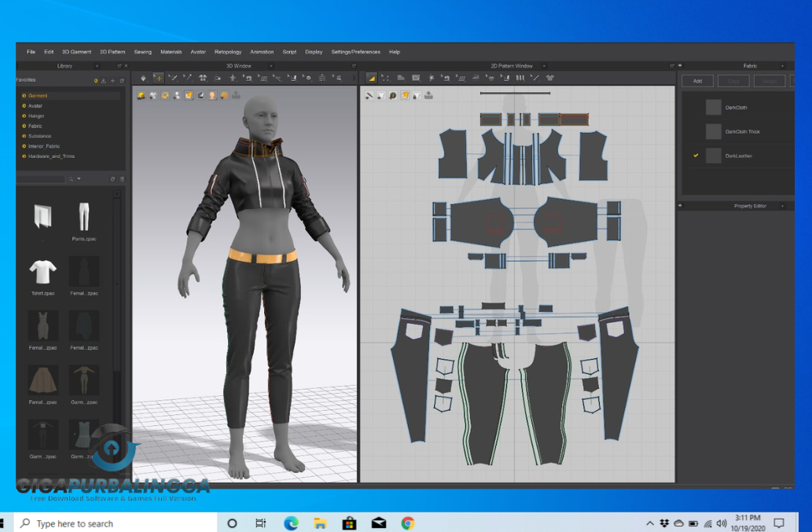Add a favorite with the plus icon

[x=113, y=81]
